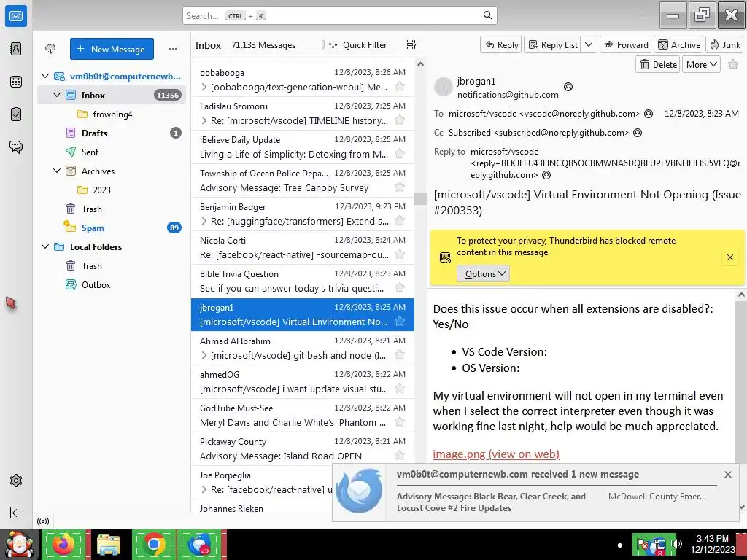Click the search magnifier icon
This screenshot has width=747, height=560.
click(x=488, y=15)
